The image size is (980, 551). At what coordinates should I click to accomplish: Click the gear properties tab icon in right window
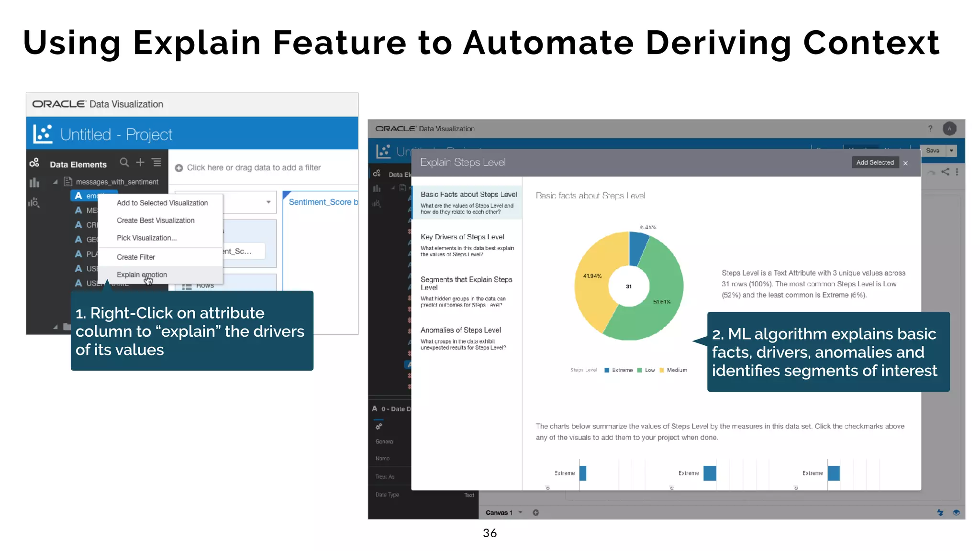coord(379,426)
